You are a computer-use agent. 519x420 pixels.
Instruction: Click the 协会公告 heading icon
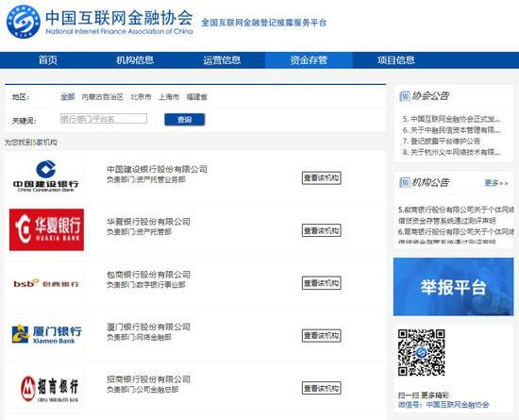pyautogui.click(x=405, y=96)
